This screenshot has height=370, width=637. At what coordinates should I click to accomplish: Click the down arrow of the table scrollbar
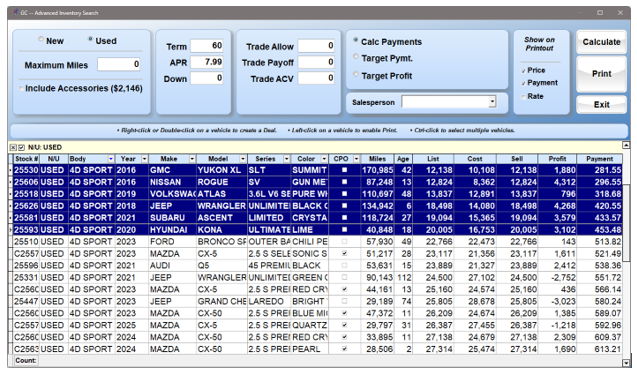point(626,363)
